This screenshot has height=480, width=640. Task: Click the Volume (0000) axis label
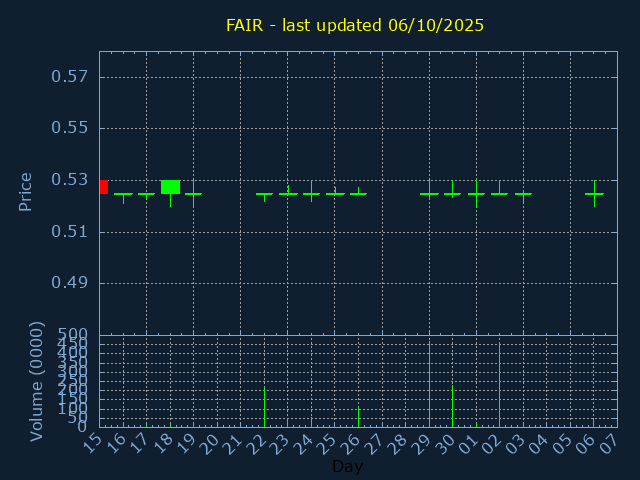pyautogui.click(x=37, y=380)
